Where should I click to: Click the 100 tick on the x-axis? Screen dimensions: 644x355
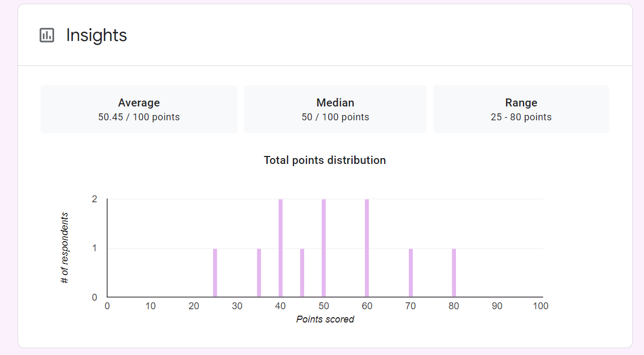[x=541, y=306]
